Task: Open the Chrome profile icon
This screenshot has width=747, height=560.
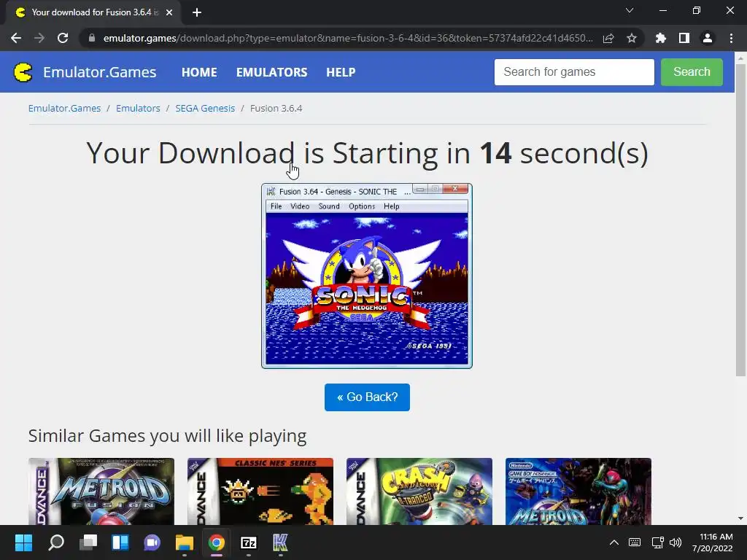Action: click(x=708, y=38)
